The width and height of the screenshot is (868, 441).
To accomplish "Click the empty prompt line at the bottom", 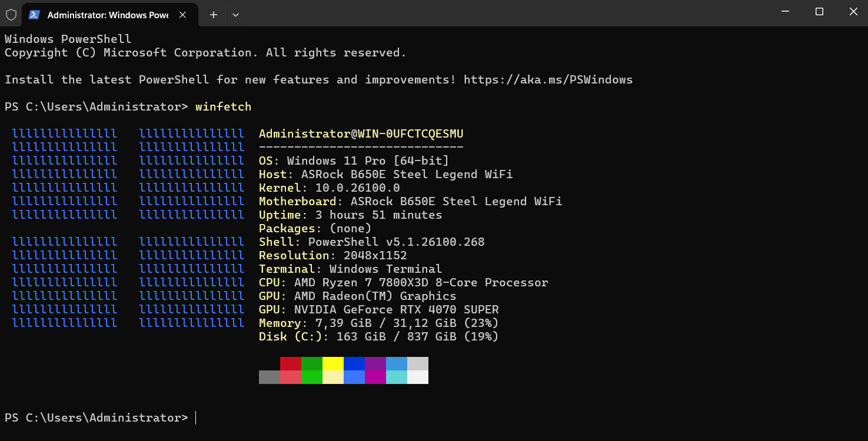I will 100,417.
